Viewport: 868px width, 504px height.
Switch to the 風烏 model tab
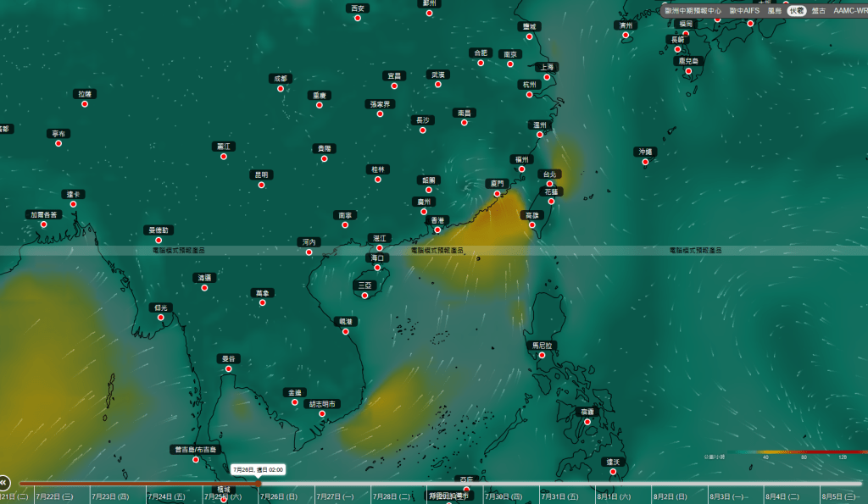(x=775, y=10)
